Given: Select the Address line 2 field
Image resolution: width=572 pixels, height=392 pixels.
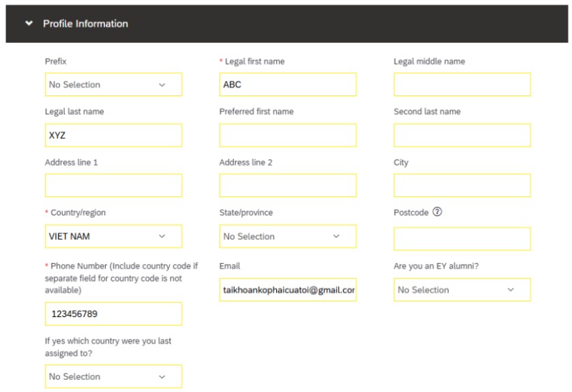Looking at the screenshot, I should pos(287,185).
